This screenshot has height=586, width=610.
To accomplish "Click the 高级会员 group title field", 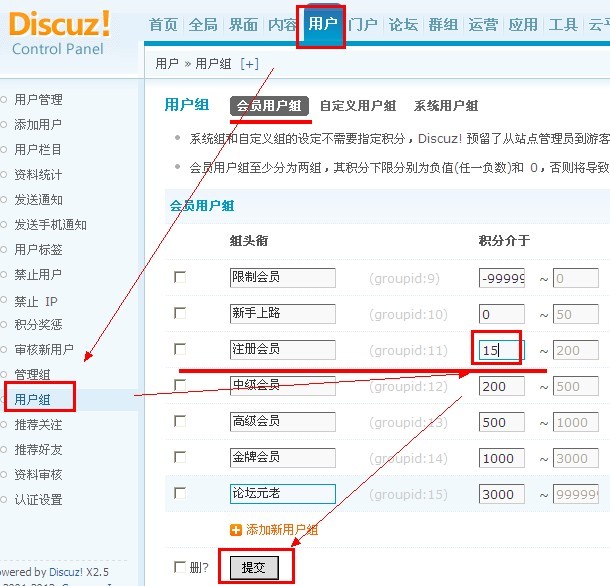I will click(282, 421).
